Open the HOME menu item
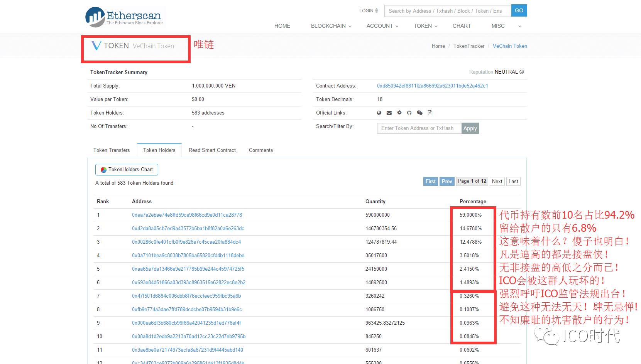 pos(282,26)
